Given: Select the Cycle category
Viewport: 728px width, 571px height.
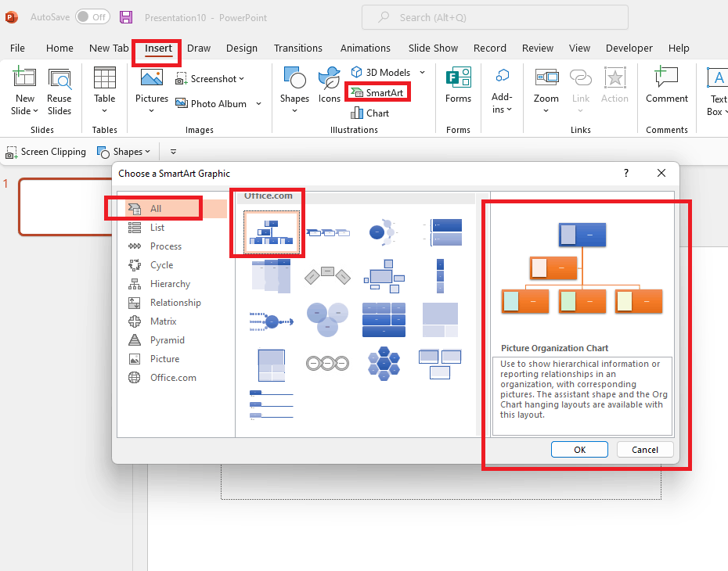Looking at the screenshot, I should [176, 265].
